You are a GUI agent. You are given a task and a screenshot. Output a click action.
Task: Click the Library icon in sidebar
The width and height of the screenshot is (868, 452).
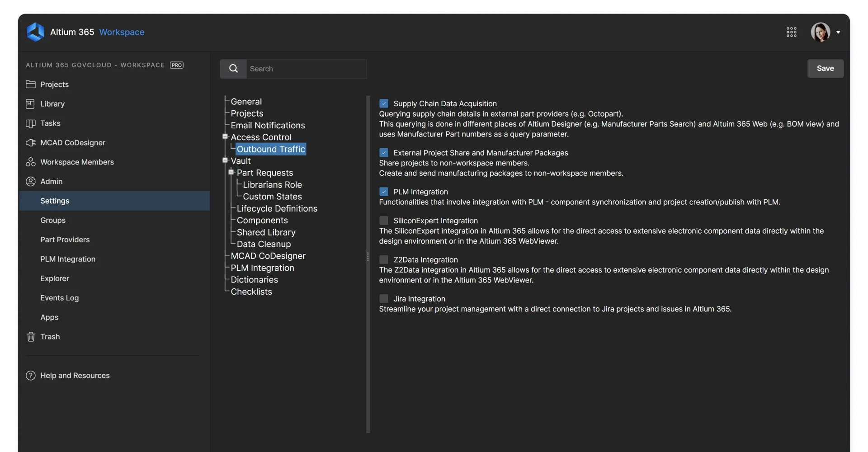click(30, 104)
